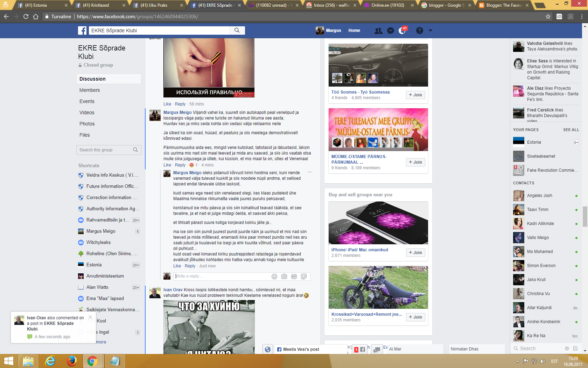Click the Chrome icon in taskbar

(x=92, y=361)
